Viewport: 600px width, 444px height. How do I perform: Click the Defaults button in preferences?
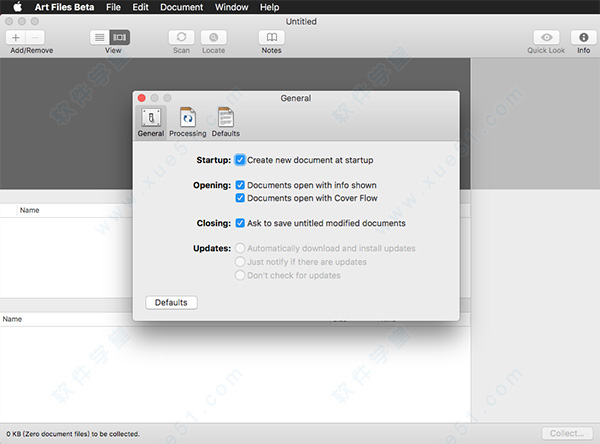click(171, 302)
